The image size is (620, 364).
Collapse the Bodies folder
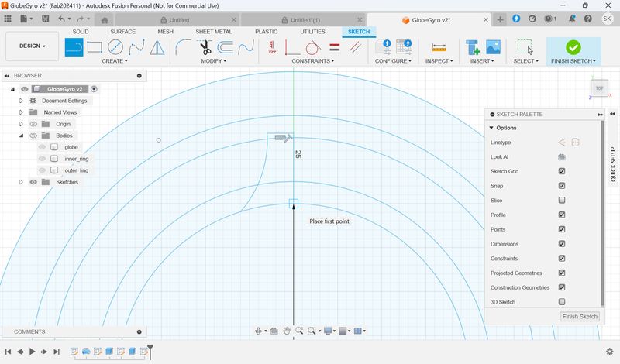coord(22,136)
